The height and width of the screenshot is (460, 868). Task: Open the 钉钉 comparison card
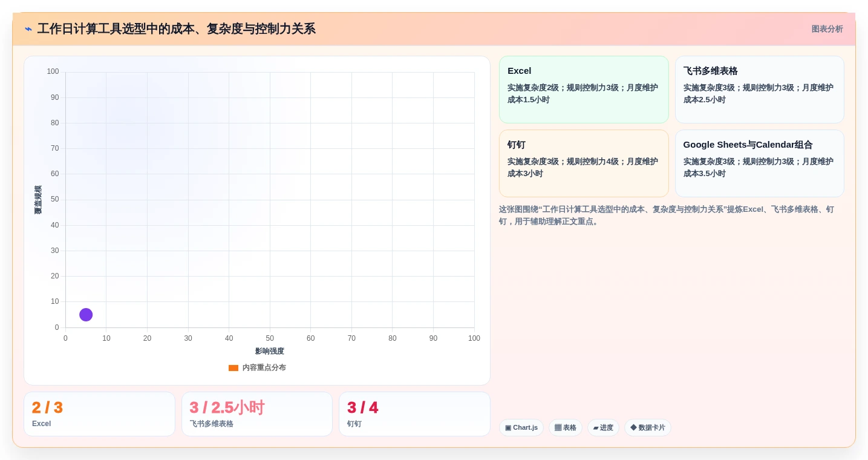[584, 163]
